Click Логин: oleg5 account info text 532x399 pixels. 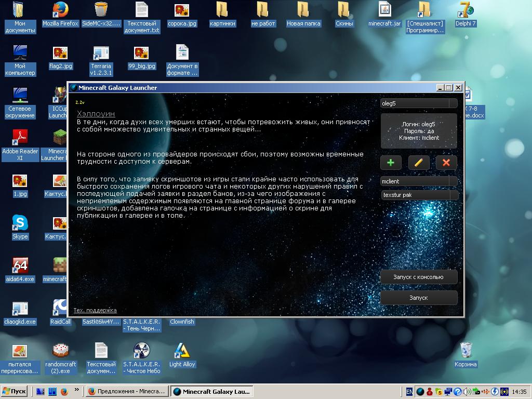coord(418,124)
